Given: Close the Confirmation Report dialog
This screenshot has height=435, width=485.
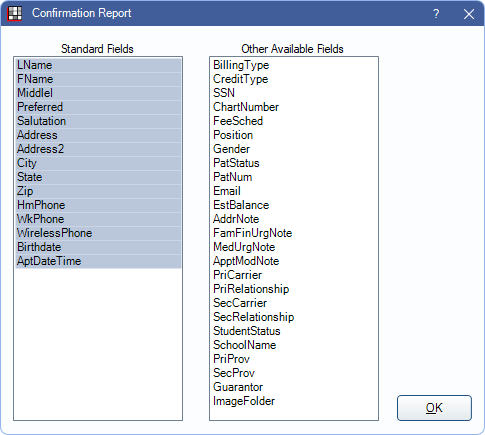Looking at the screenshot, I should (x=469, y=14).
